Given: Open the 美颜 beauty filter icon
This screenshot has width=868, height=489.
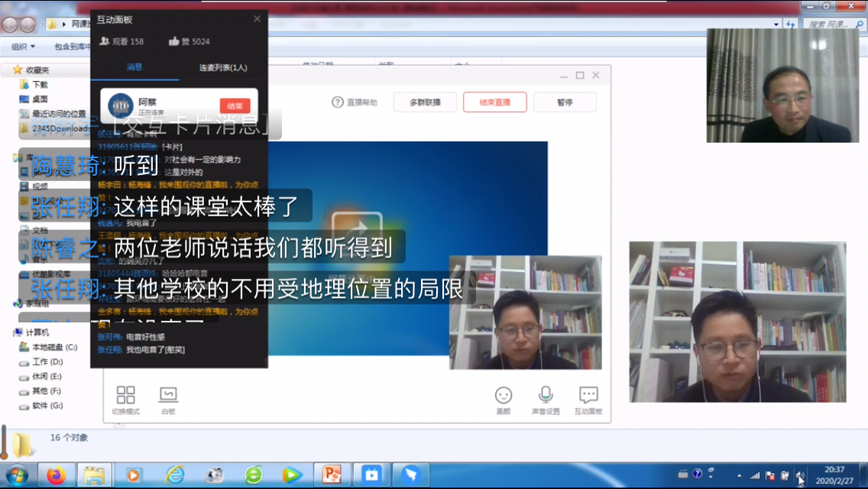Looking at the screenshot, I should 504,400.
